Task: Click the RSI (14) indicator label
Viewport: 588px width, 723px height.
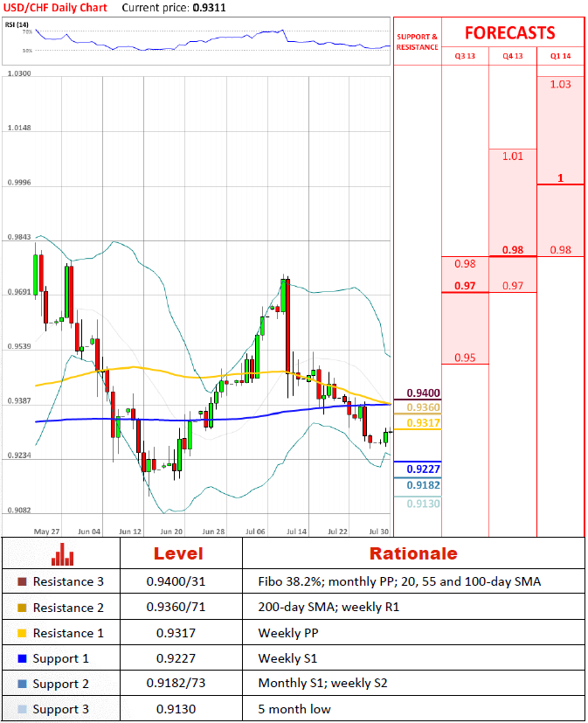Action: pos(17,24)
